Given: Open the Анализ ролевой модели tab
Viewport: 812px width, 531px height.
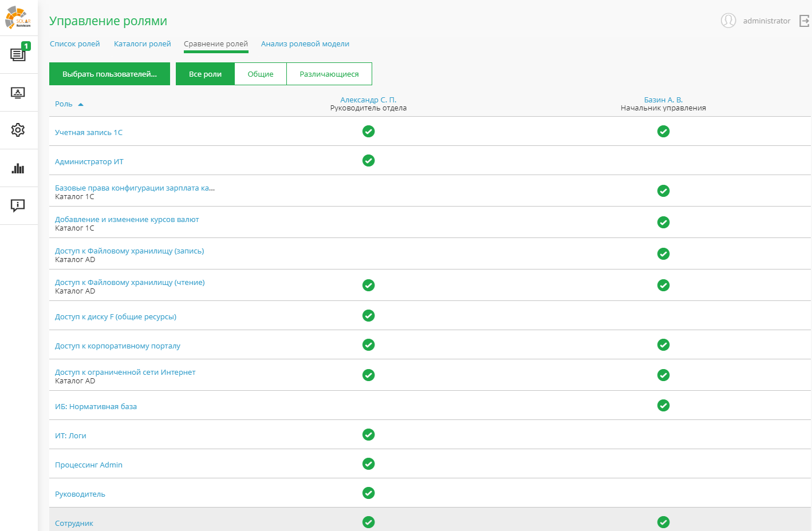Looking at the screenshot, I should [305, 44].
